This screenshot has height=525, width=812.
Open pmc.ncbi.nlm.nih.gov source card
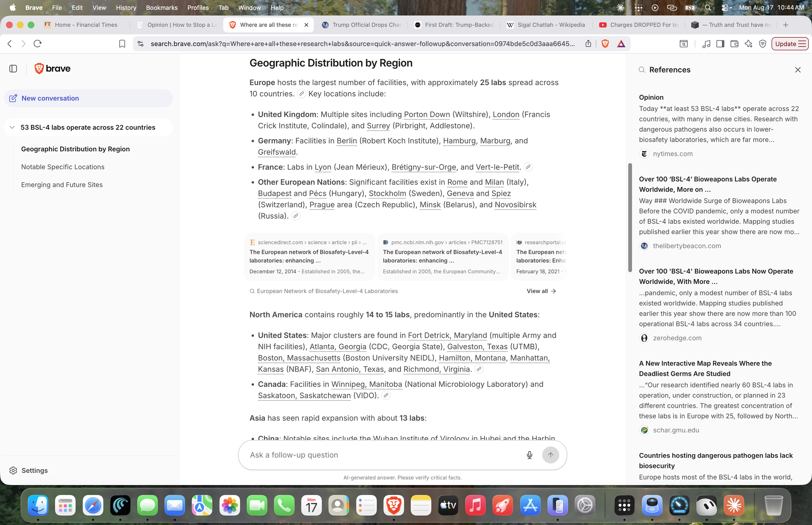443,257
